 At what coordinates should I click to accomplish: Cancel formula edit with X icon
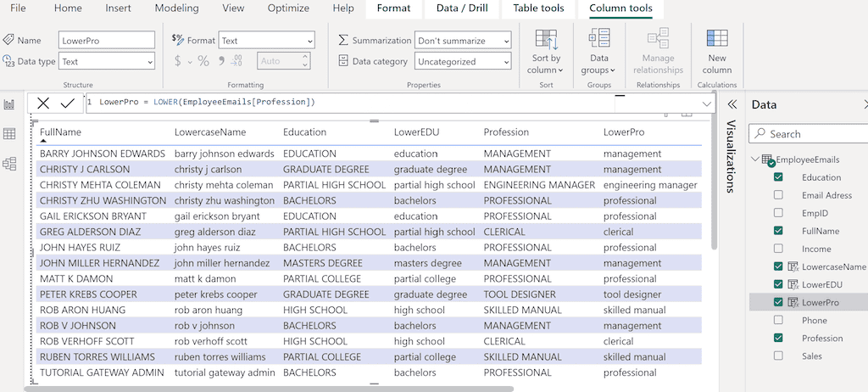(x=43, y=103)
